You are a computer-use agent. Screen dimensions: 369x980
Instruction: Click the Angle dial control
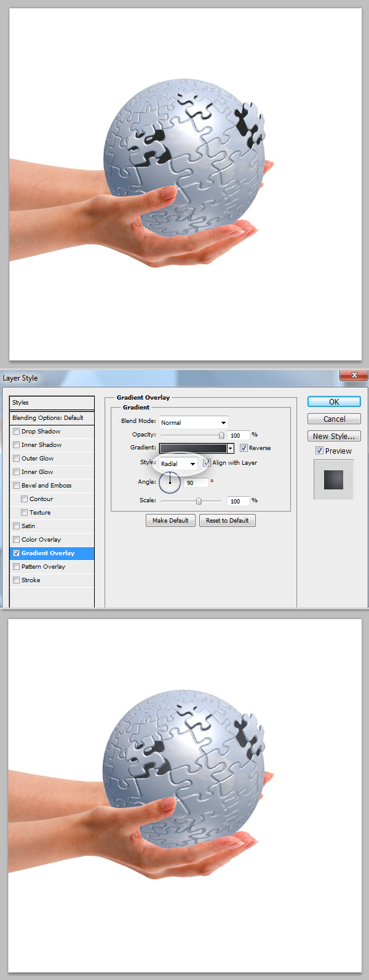point(170,482)
